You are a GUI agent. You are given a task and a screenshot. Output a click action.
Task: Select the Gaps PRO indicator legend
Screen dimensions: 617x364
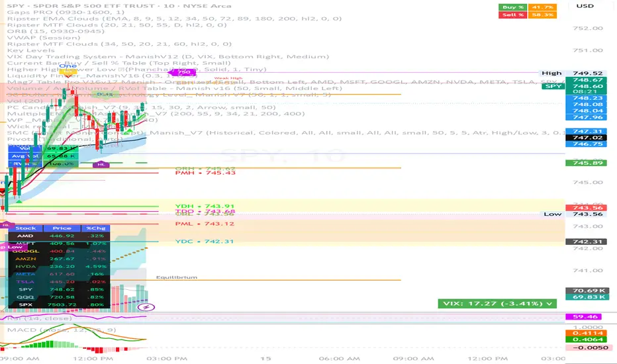click(66, 12)
